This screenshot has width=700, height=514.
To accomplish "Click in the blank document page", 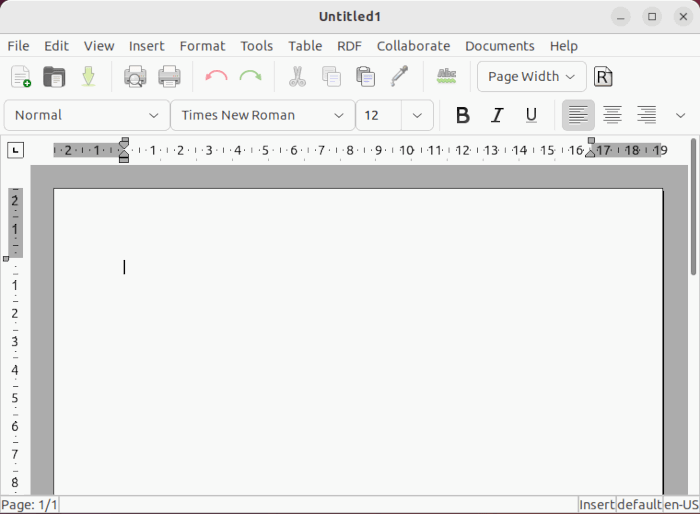I will [358, 342].
